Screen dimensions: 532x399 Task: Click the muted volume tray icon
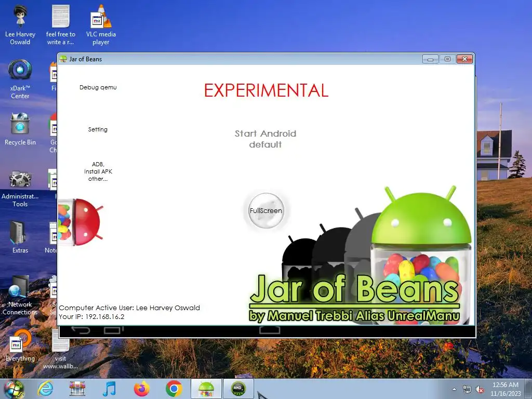pos(480,390)
